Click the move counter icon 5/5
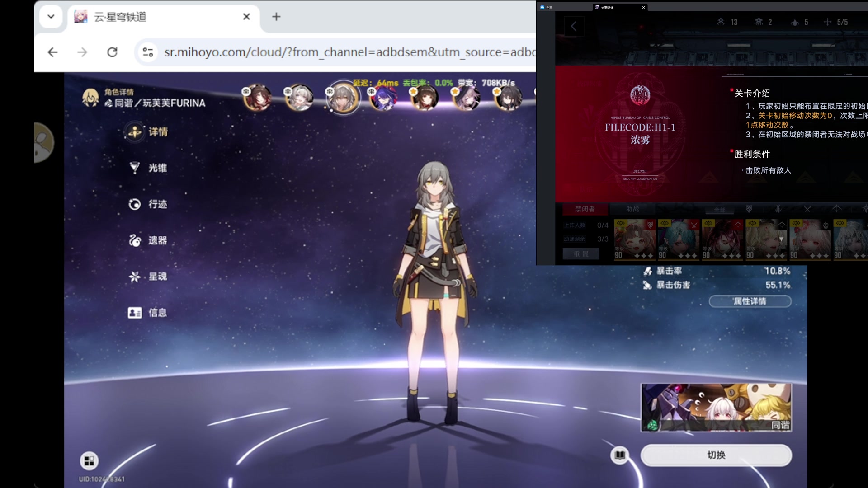Image resolution: width=868 pixels, height=488 pixels. click(x=827, y=22)
